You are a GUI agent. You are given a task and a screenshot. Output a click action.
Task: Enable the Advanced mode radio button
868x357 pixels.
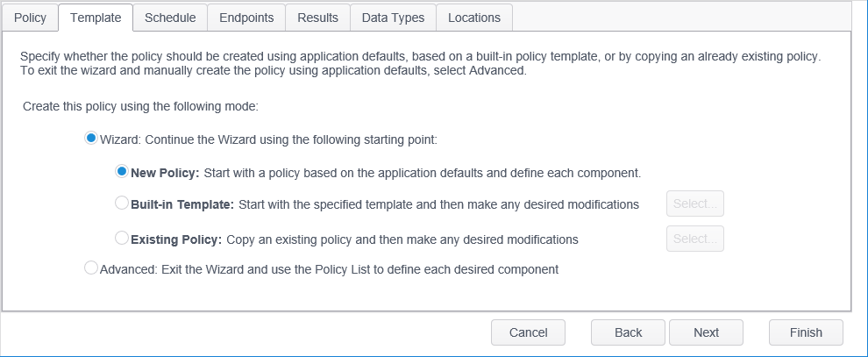[x=91, y=269]
